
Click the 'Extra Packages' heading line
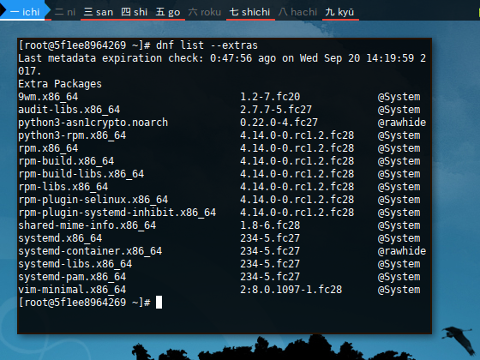click(60, 84)
